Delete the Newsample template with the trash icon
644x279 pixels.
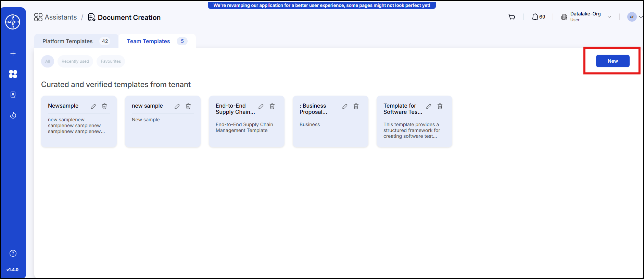104,106
